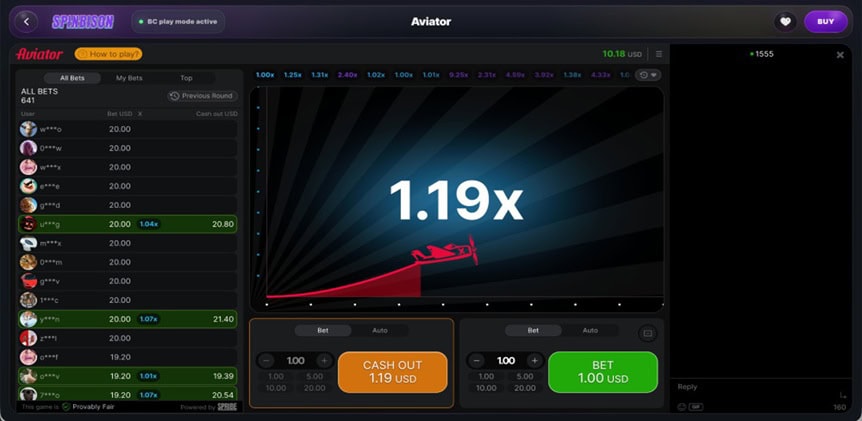Viewport: 862px width, 421px height.
Task: Click the avatar of user g***d
Action: 29,205
